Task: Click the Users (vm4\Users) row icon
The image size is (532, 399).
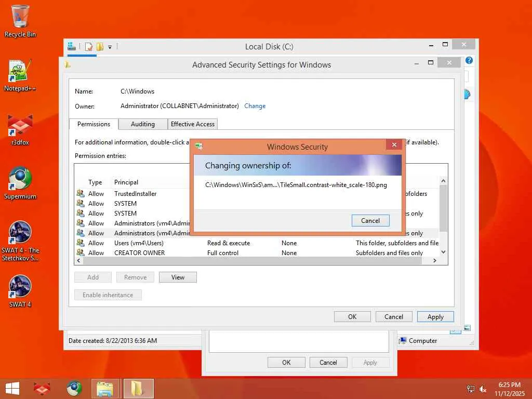Action: pyautogui.click(x=81, y=243)
